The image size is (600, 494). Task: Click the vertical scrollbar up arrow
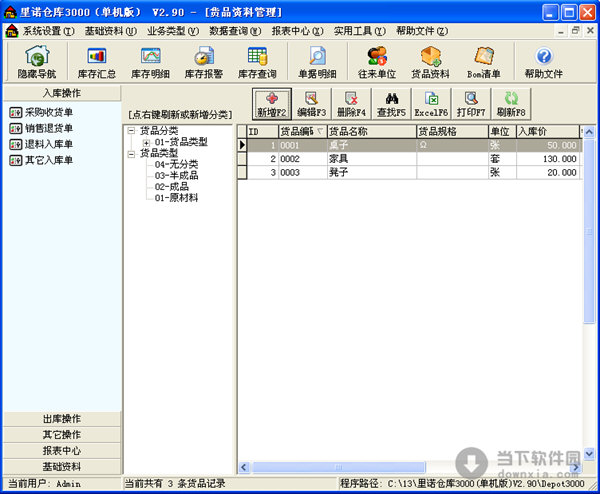click(x=589, y=132)
